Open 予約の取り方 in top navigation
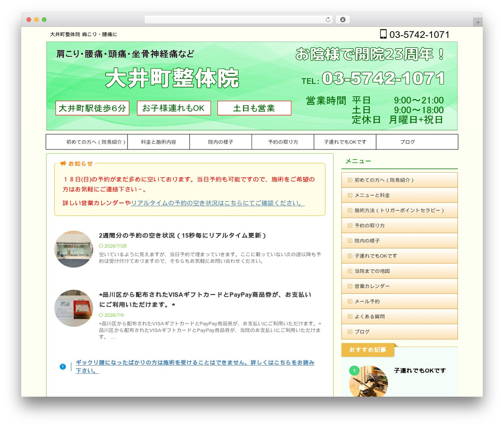The height and width of the screenshot is (427, 504). click(x=283, y=142)
